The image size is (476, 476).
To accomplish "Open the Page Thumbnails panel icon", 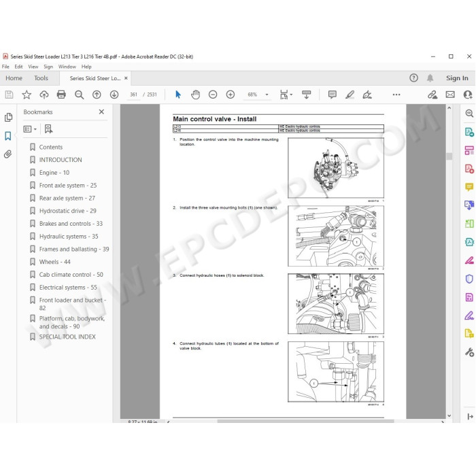I will [8, 117].
